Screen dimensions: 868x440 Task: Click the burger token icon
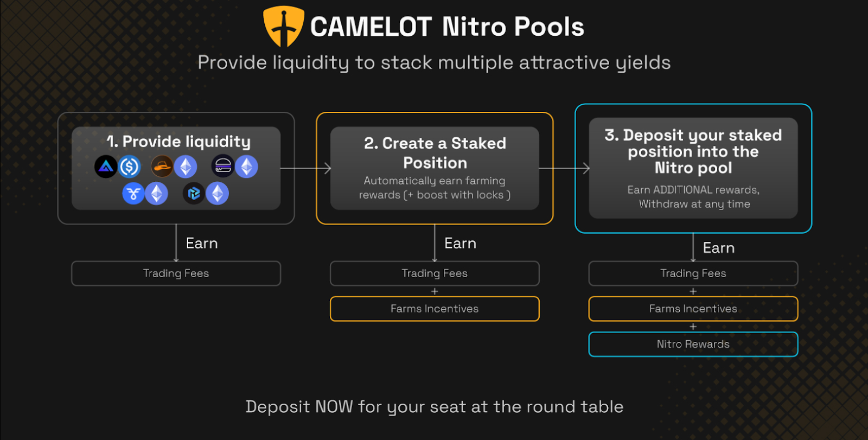pyautogui.click(x=223, y=167)
